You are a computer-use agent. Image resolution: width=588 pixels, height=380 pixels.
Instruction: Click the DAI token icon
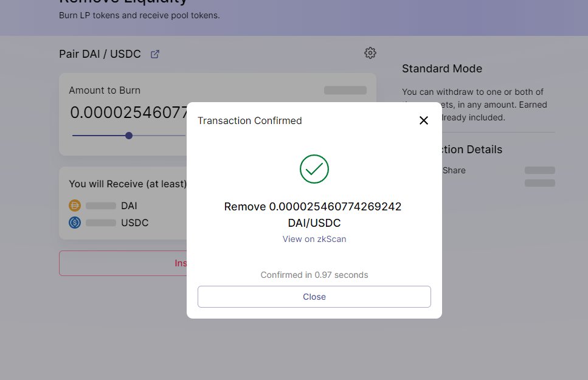[x=75, y=206]
